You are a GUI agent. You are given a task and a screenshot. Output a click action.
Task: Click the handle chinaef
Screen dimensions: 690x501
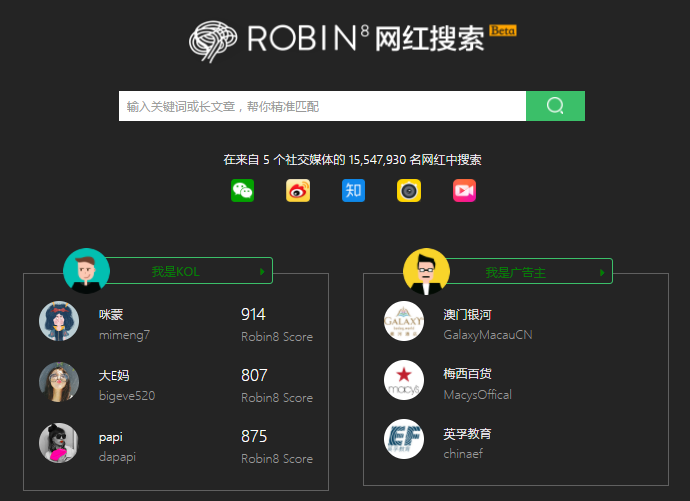point(463,453)
